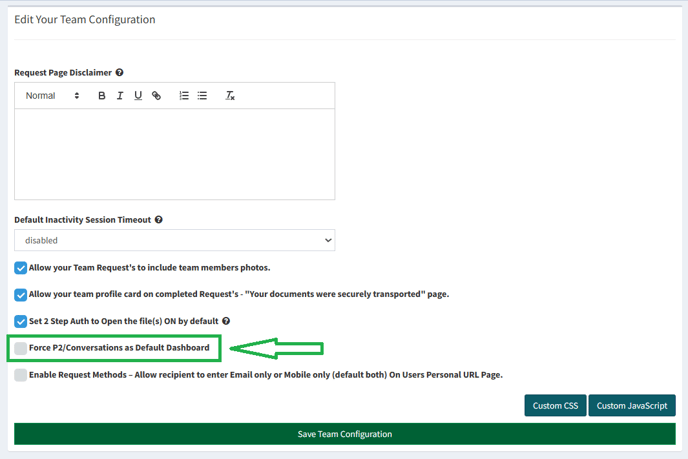688x459 pixels.
Task: Open help for Request Page Disclaimer
Action: pos(120,73)
